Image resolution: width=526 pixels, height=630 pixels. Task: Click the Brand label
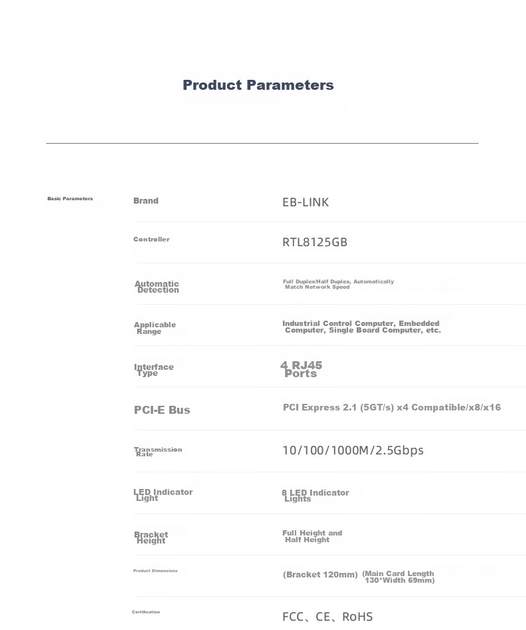(146, 200)
